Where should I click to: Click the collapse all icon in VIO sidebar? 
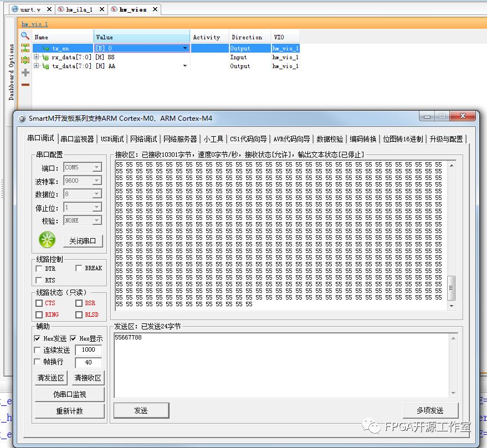pos(25,48)
